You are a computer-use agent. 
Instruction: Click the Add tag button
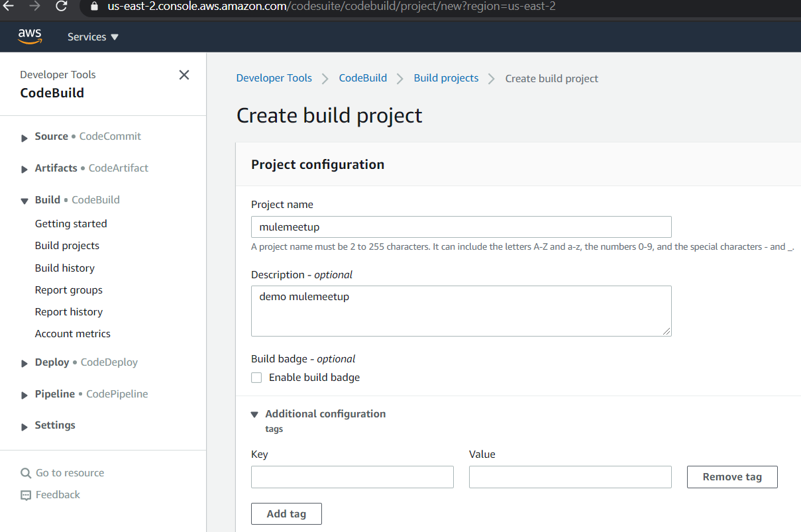(286, 513)
